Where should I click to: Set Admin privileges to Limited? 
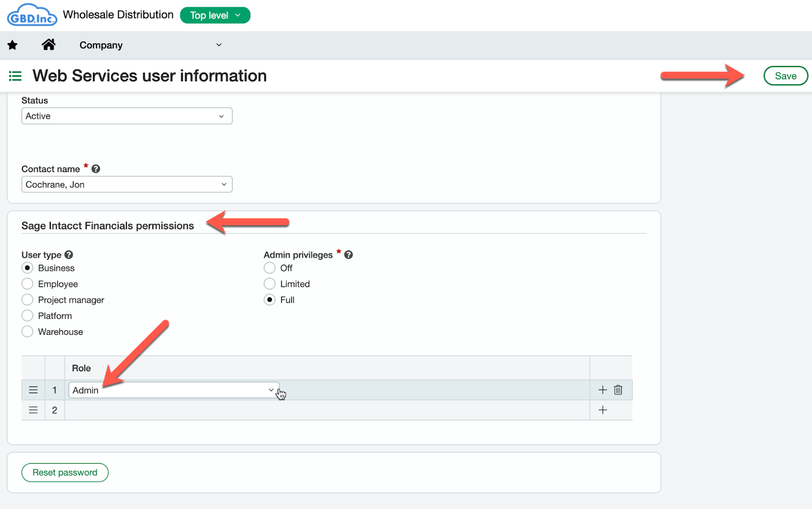269,284
